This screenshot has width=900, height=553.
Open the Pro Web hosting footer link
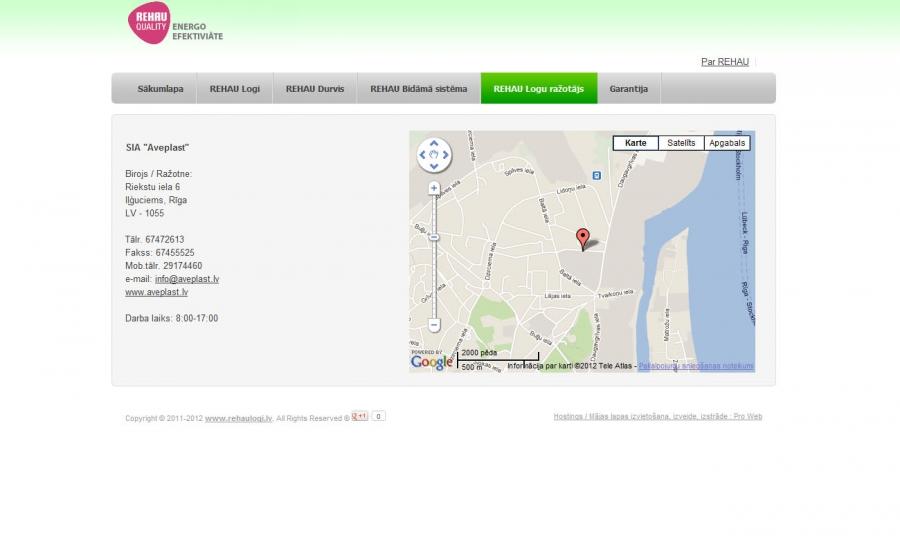coord(658,416)
